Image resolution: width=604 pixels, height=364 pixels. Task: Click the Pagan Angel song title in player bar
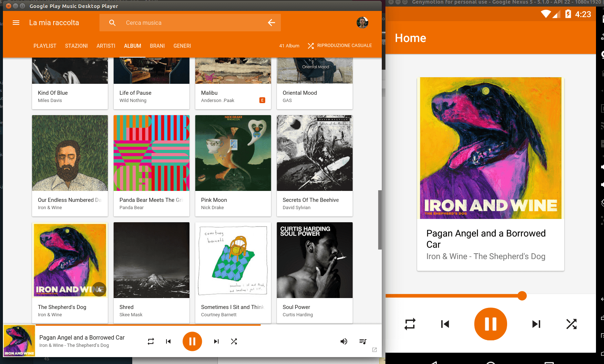(82, 338)
